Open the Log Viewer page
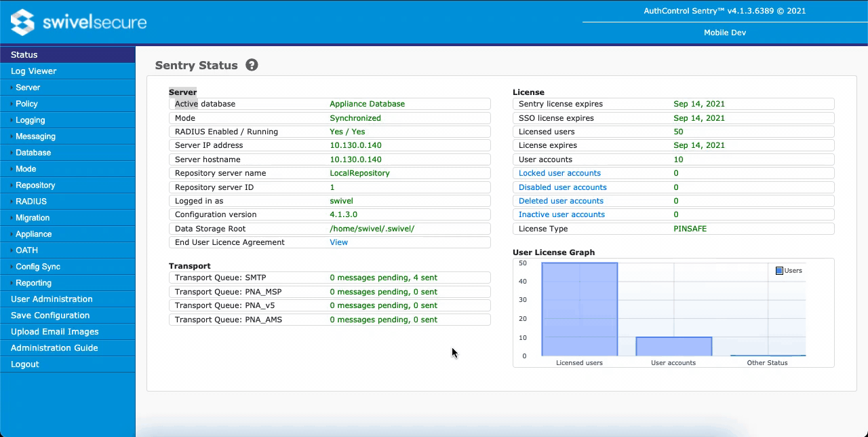The width and height of the screenshot is (868, 437). point(33,71)
